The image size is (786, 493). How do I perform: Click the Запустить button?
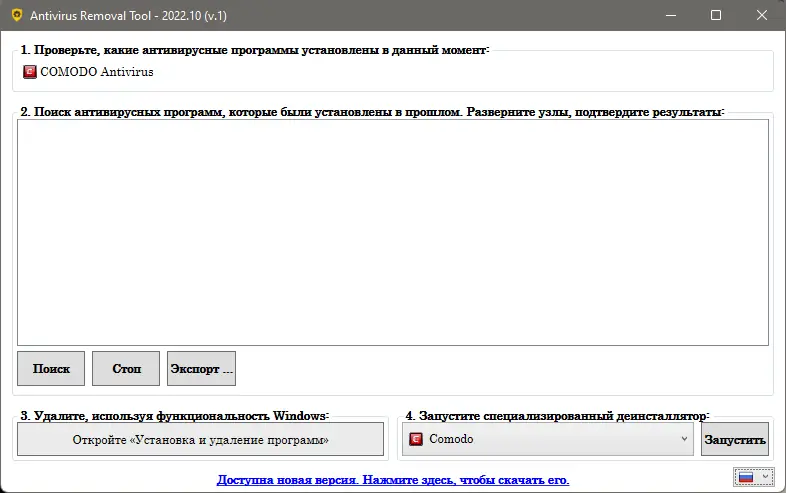coord(735,439)
